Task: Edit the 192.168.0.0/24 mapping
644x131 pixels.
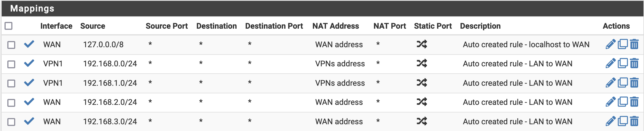Action: [610, 64]
